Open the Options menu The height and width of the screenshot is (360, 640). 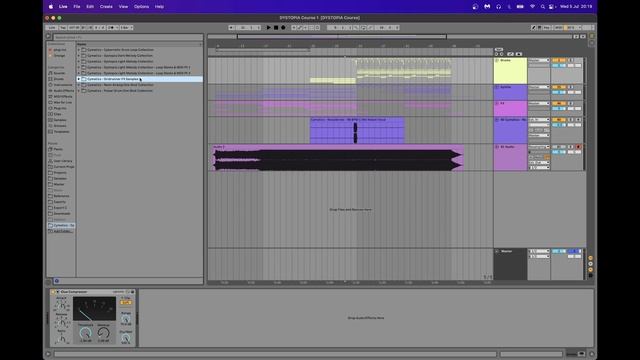[x=141, y=7]
